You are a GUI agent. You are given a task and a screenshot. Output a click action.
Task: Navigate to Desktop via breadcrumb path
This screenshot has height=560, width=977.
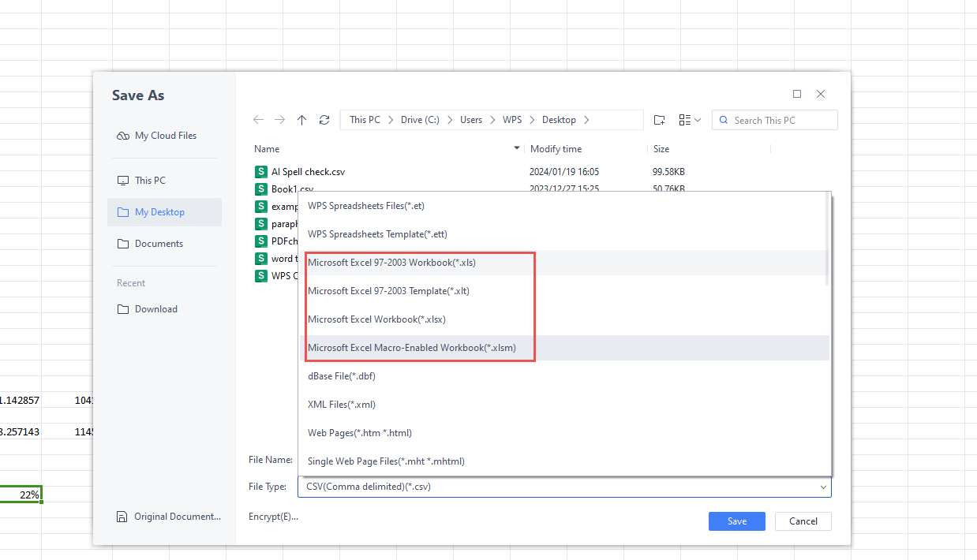click(560, 119)
